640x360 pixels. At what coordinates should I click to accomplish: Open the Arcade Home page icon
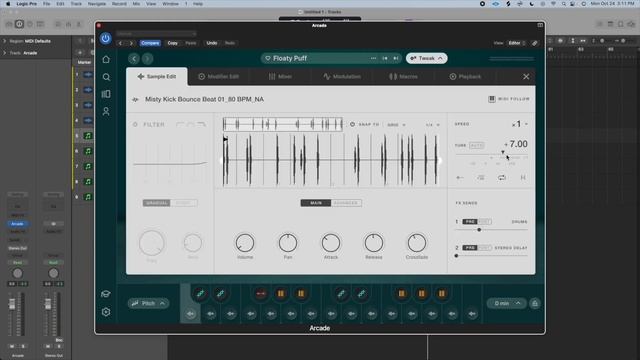pyautogui.click(x=106, y=60)
